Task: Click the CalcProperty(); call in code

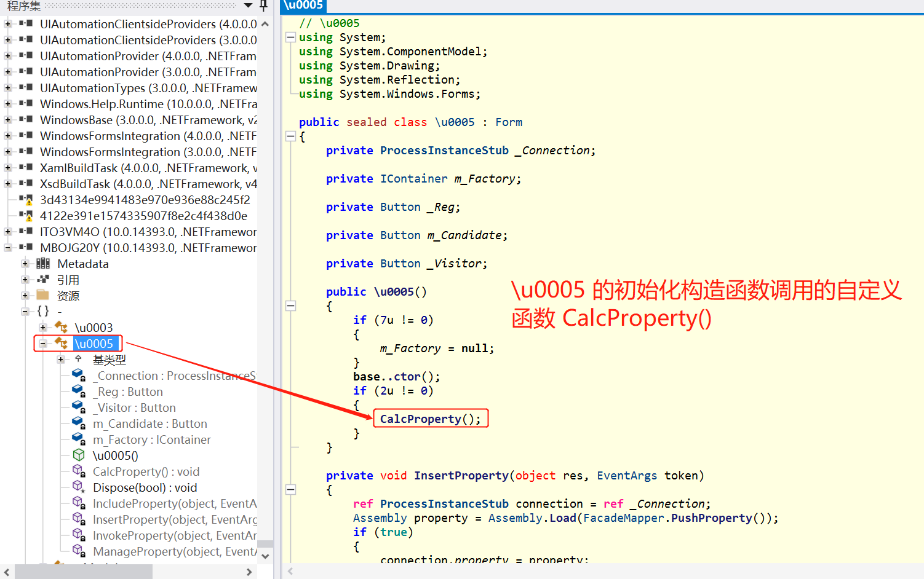Action: pyautogui.click(x=430, y=419)
